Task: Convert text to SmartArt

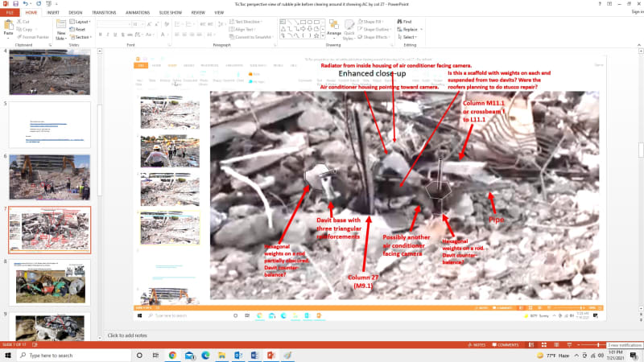Action: click(x=250, y=37)
